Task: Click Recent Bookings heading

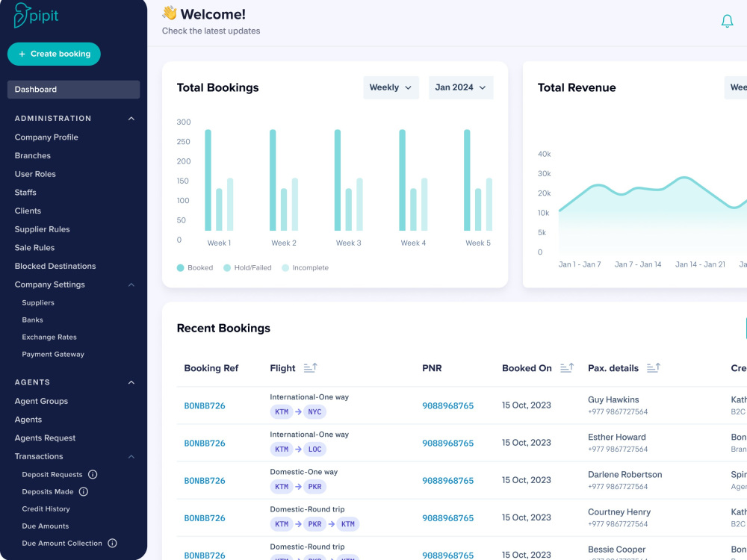Action: 223,328
